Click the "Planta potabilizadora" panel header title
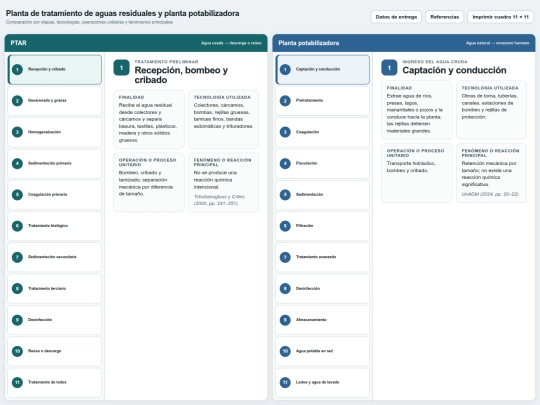540x405 pixels. [309, 43]
